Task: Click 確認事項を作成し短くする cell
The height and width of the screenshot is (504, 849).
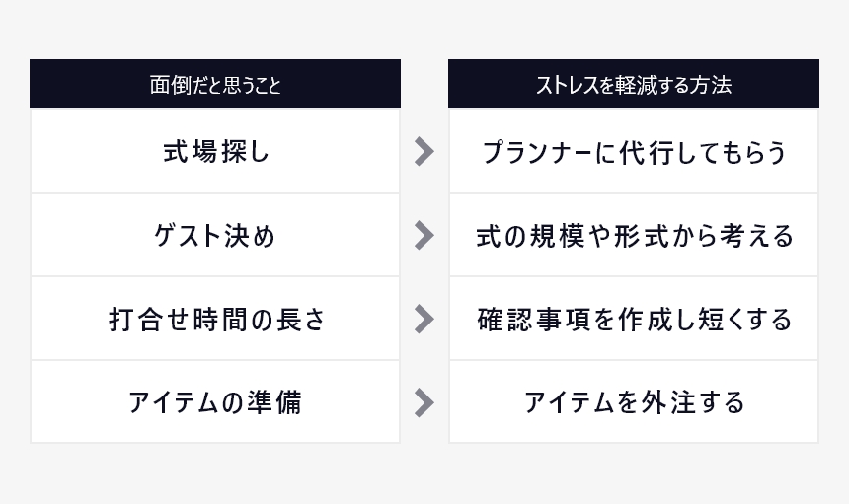Action: [x=634, y=319]
